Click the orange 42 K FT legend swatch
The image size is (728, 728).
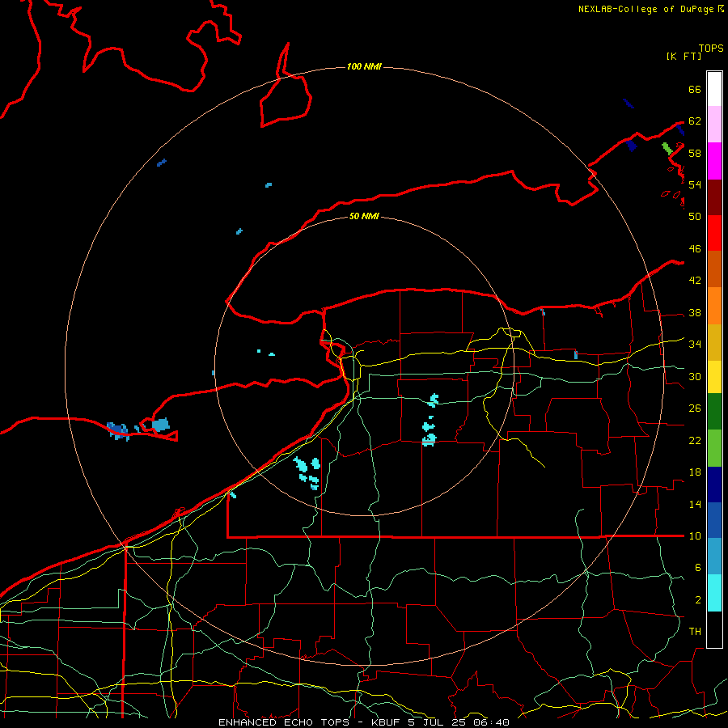tap(714, 306)
